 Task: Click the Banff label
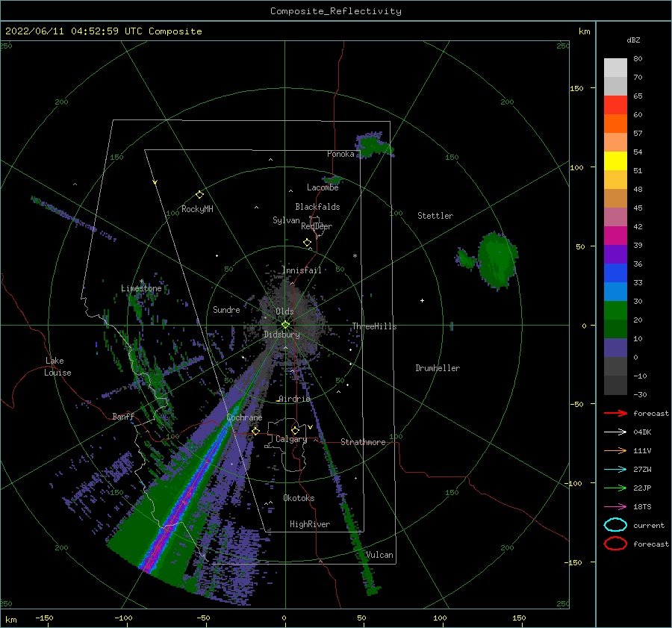tap(123, 416)
